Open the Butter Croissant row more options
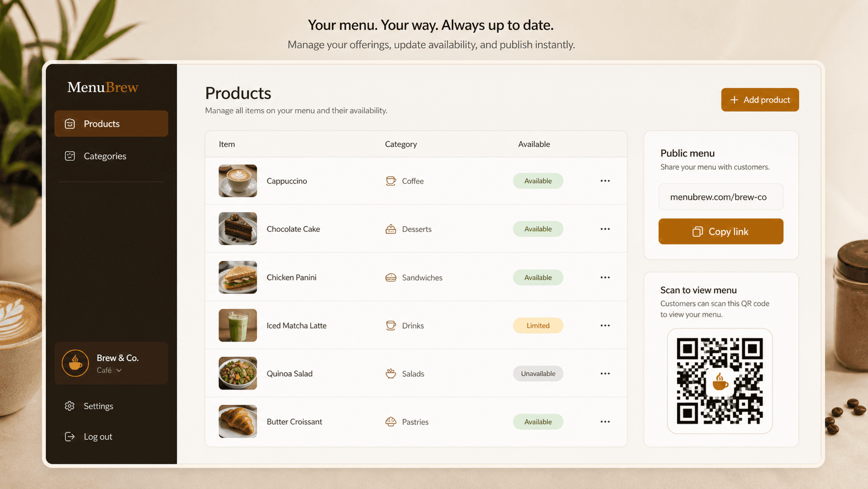 605,421
